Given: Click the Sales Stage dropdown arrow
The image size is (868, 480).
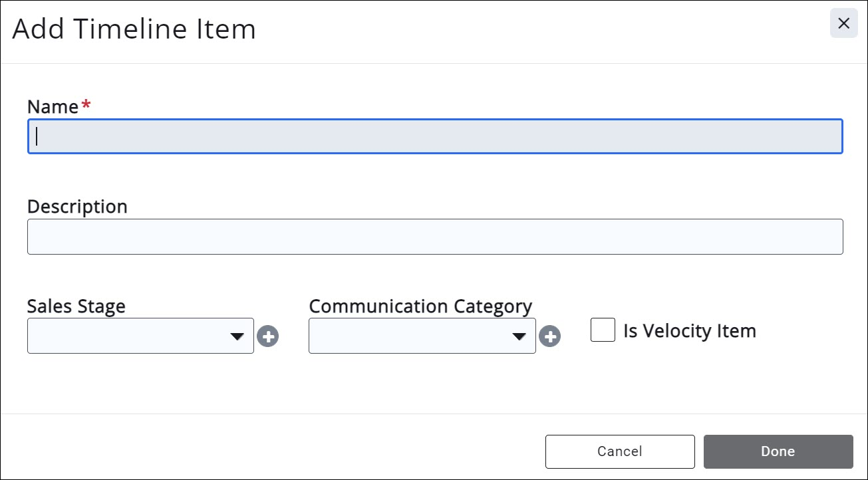Looking at the screenshot, I should pos(237,336).
